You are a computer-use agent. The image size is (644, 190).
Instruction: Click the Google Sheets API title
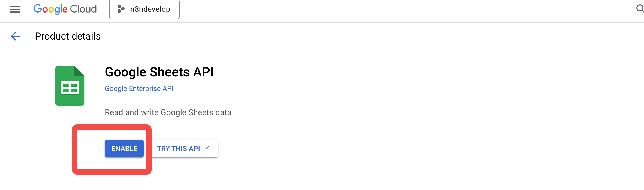pyautogui.click(x=159, y=72)
